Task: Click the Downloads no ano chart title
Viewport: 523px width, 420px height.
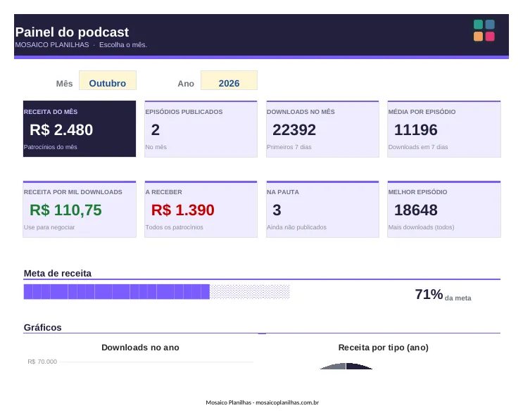Action: click(140, 348)
